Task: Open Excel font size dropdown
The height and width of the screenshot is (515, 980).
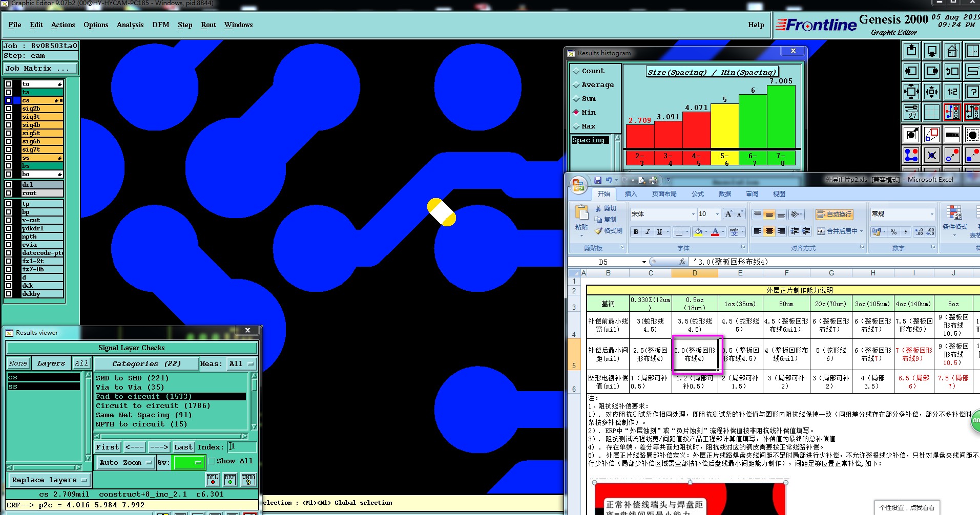Action: coord(717,214)
